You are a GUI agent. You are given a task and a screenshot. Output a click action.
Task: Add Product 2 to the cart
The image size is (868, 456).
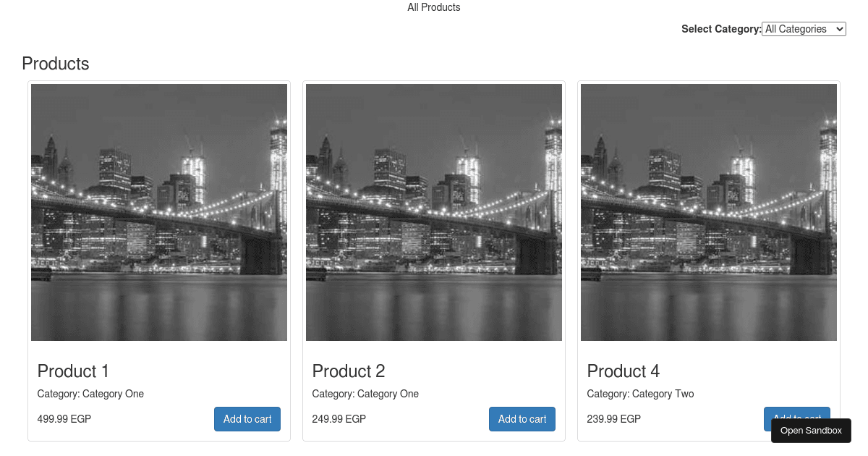click(522, 419)
